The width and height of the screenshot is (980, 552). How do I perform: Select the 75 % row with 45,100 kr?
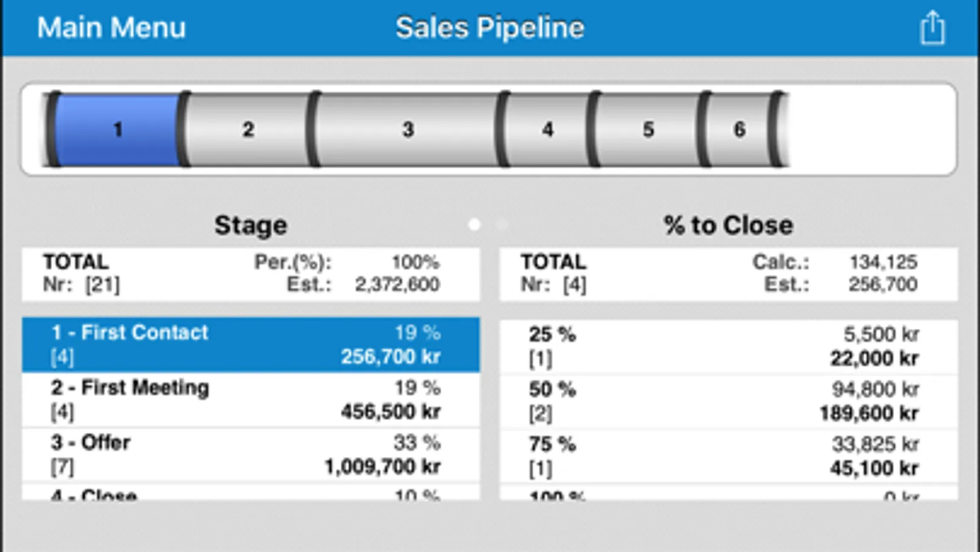coord(728,456)
